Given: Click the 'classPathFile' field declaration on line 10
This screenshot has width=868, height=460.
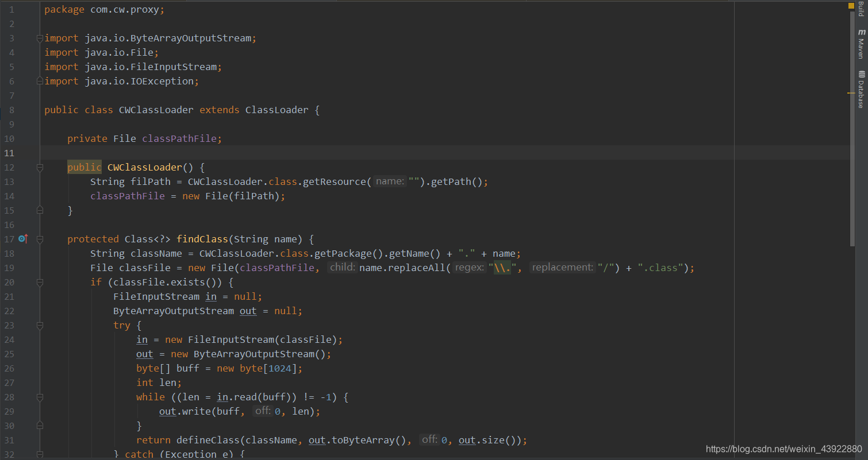Looking at the screenshot, I should point(179,139).
